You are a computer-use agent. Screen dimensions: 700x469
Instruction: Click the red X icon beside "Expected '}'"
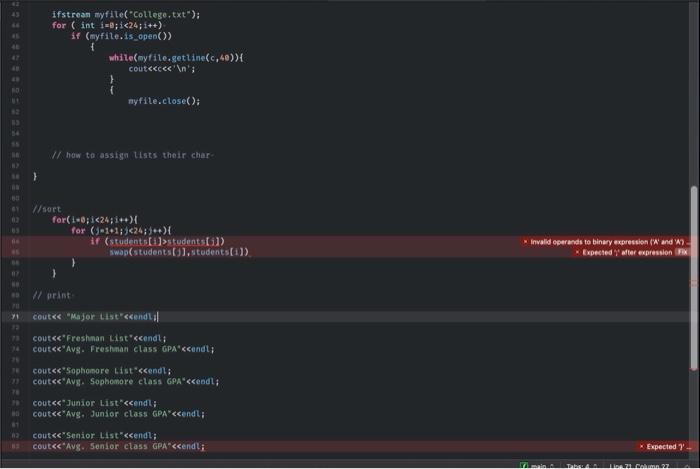(642, 446)
